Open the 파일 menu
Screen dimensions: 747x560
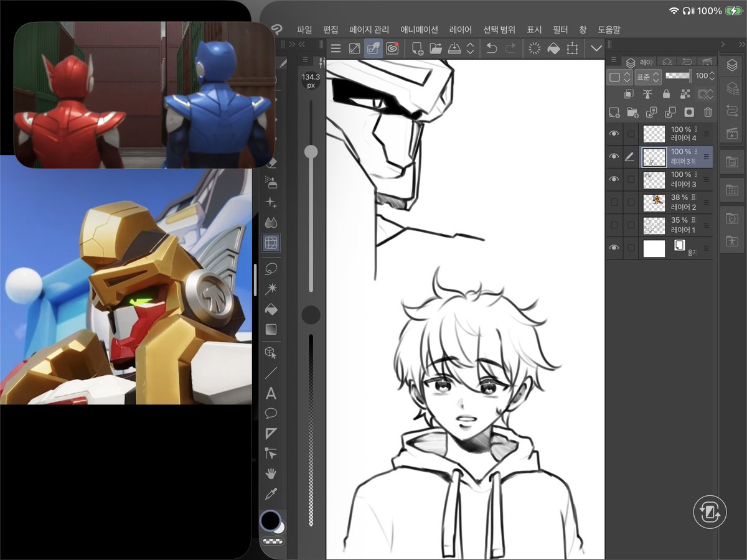point(304,29)
